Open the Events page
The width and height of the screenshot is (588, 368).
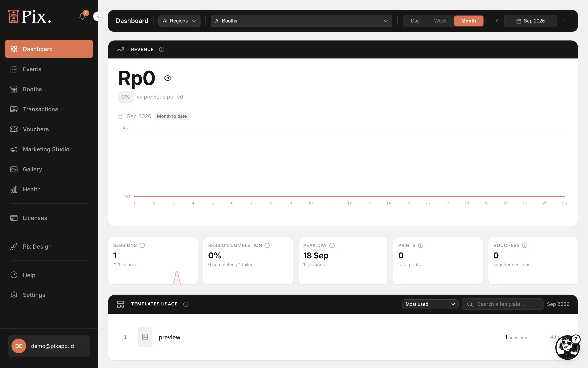pyautogui.click(x=49, y=69)
